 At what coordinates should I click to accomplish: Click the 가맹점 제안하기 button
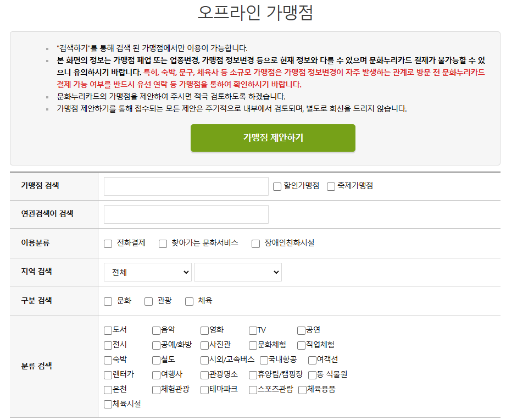tap(273, 139)
